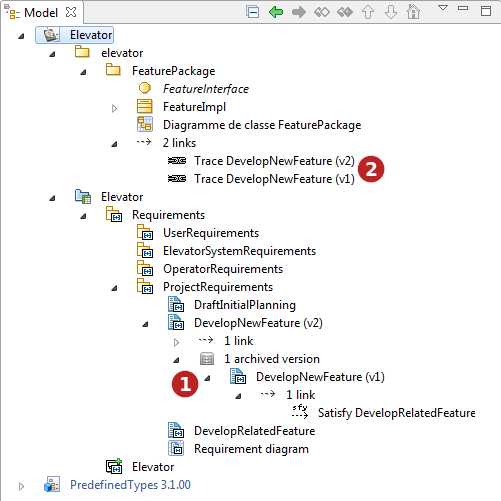
Task: Open Diagramme de classe FeaturePackage
Action: (262, 125)
